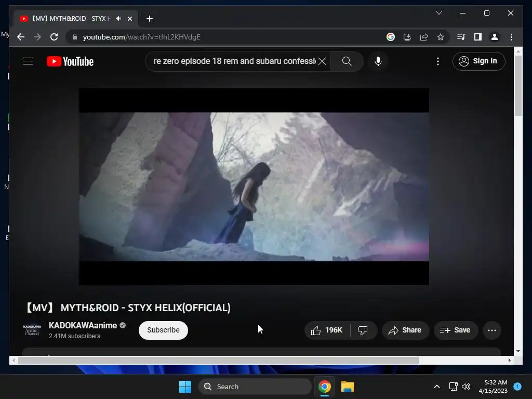Install the YouTube app from address bar
Screen dimensions: 532x399
(x=407, y=37)
